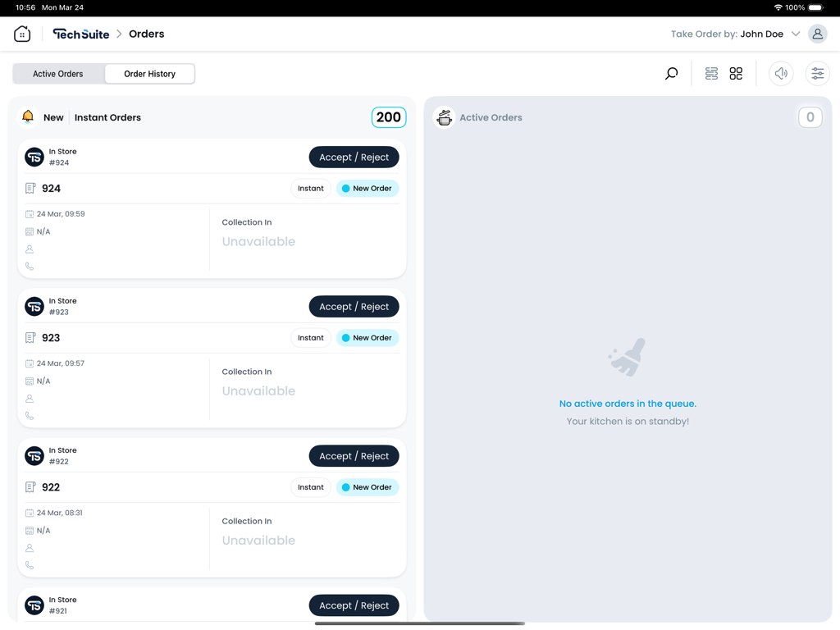Click the 200 new orders counter
Image resolution: width=840 pixels, height=630 pixels.
(x=388, y=117)
